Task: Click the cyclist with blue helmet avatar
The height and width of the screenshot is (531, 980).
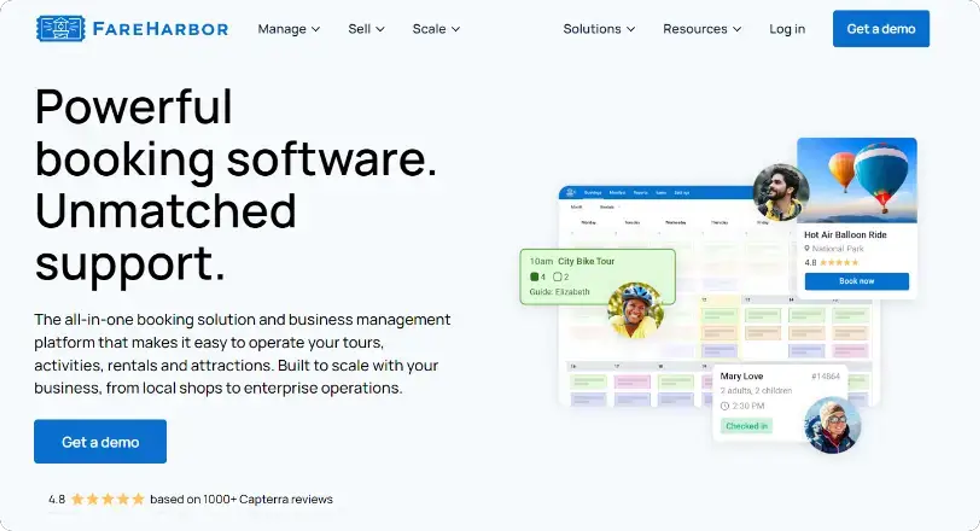Action: click(636, 310)
